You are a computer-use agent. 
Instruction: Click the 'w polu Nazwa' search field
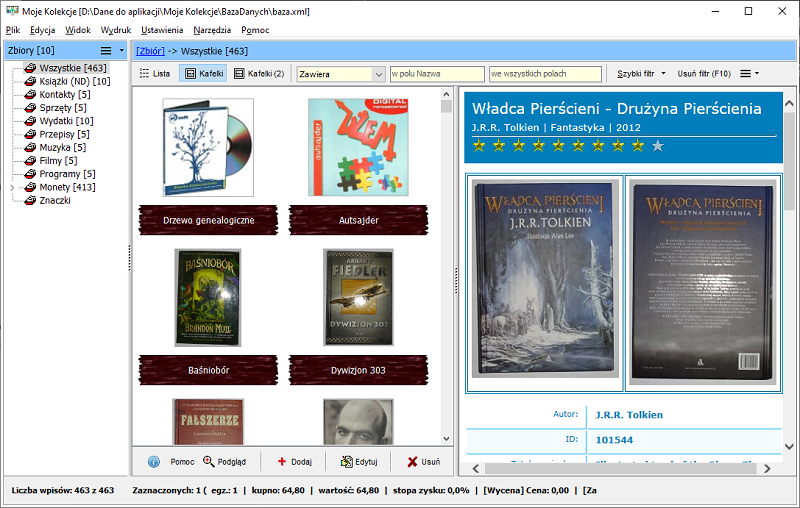click(x=437, y=74)
